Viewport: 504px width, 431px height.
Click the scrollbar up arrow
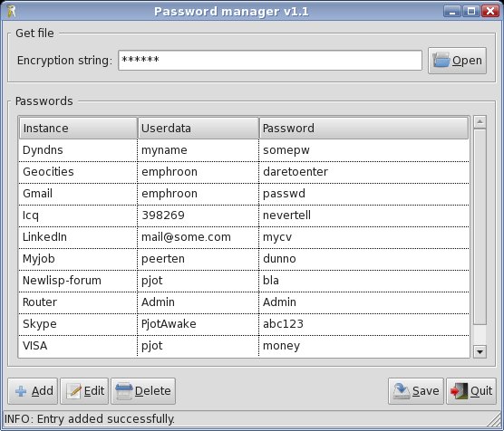480,122
